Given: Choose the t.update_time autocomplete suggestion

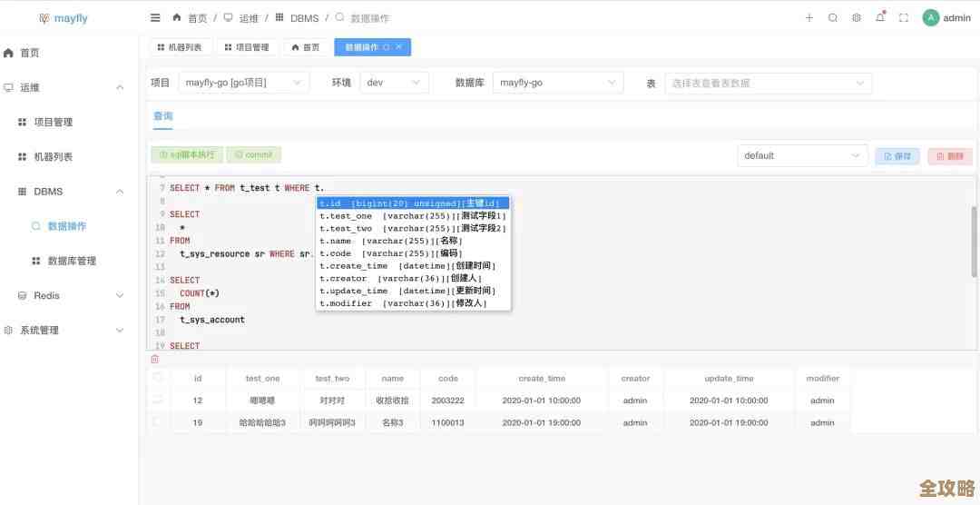Looking at the screenshot, I should point(413,291).
